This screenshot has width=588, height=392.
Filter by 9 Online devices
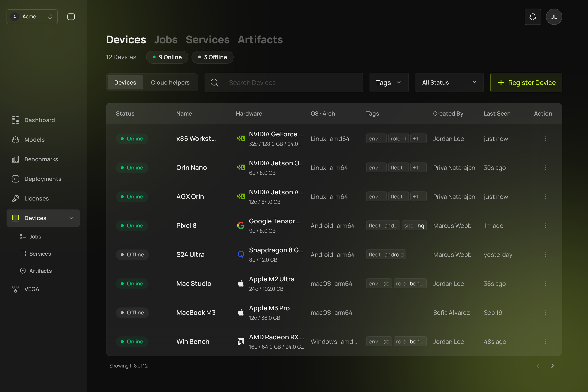[167, 57]
